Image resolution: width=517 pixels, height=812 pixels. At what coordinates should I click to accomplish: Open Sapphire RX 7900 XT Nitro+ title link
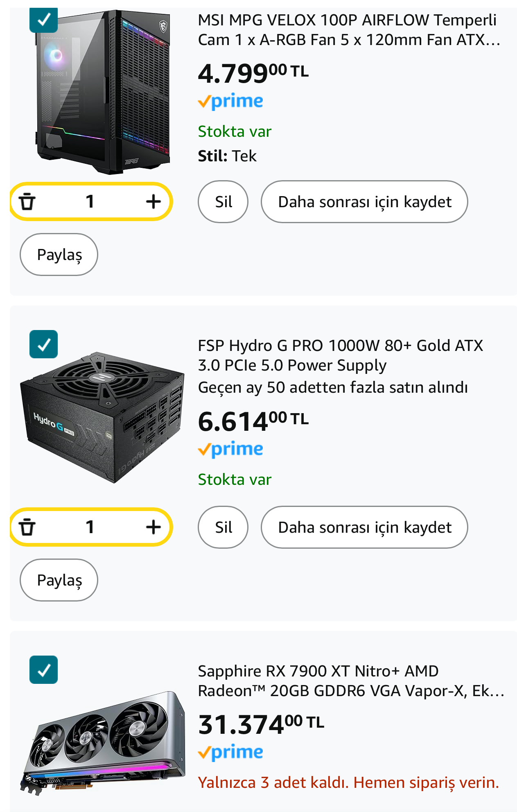pyautogui.click(x=351, y=681)
